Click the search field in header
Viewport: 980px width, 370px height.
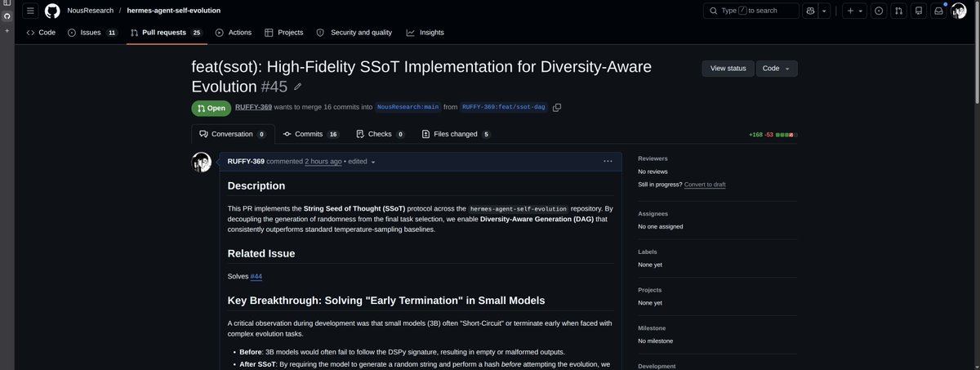pyautogui.click(x=751, y=11)
